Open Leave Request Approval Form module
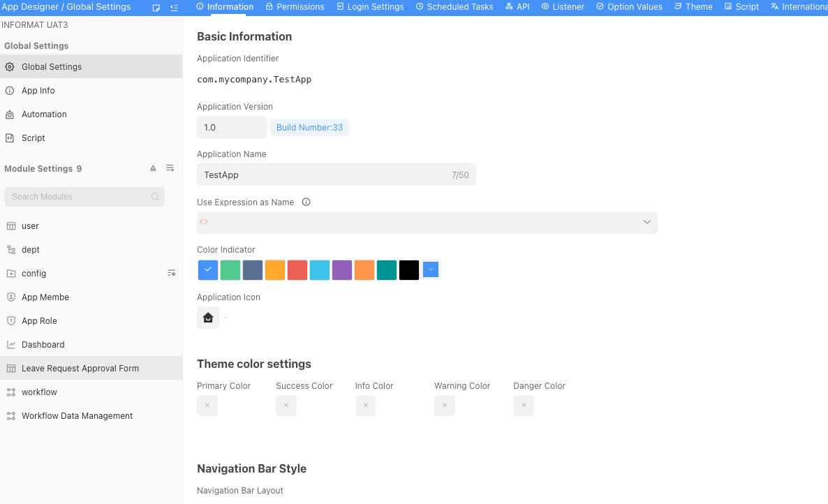Image resolution: width=828 pixels, height=504 pixels. [80, 368]
